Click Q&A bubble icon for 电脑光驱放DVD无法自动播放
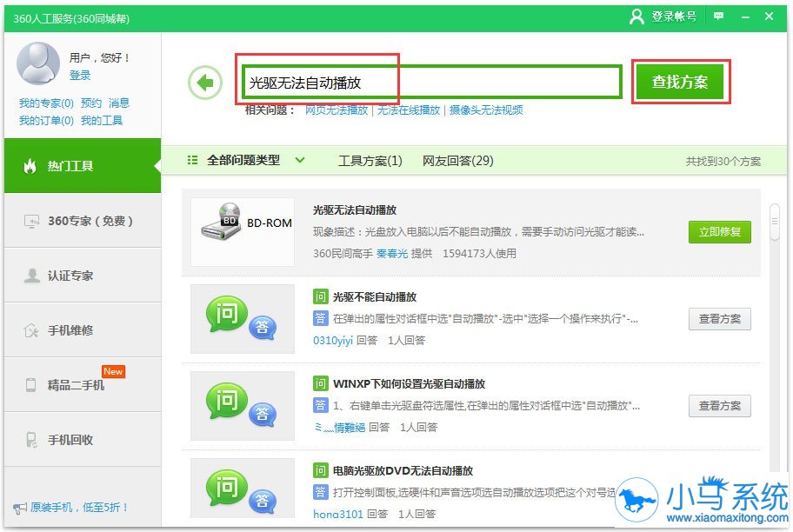Image resolution: width=793 pixels, height=532 pixels. point(243,489)
